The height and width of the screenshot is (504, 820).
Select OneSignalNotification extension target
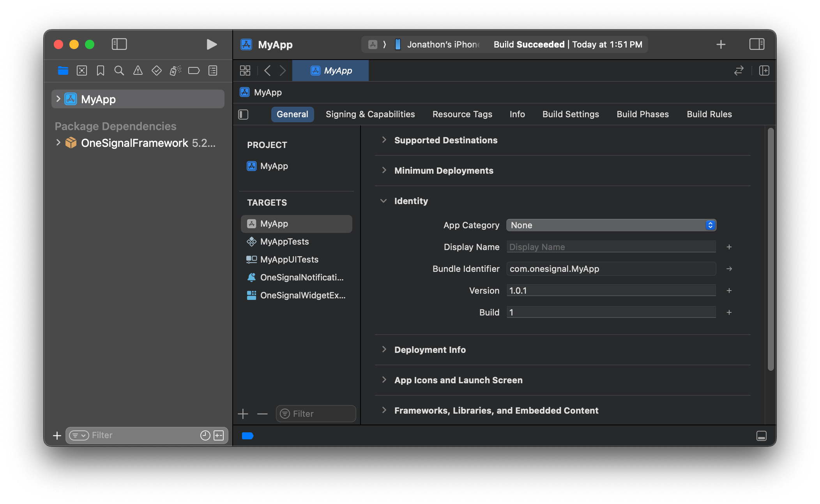coord(296,277)
